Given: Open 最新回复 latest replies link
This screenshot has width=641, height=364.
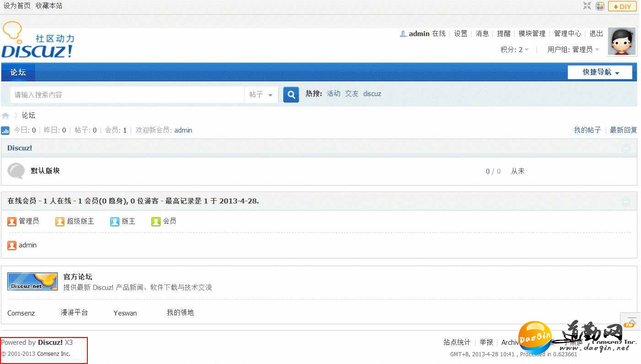Looking at the screenshot, I should (624, 130).
